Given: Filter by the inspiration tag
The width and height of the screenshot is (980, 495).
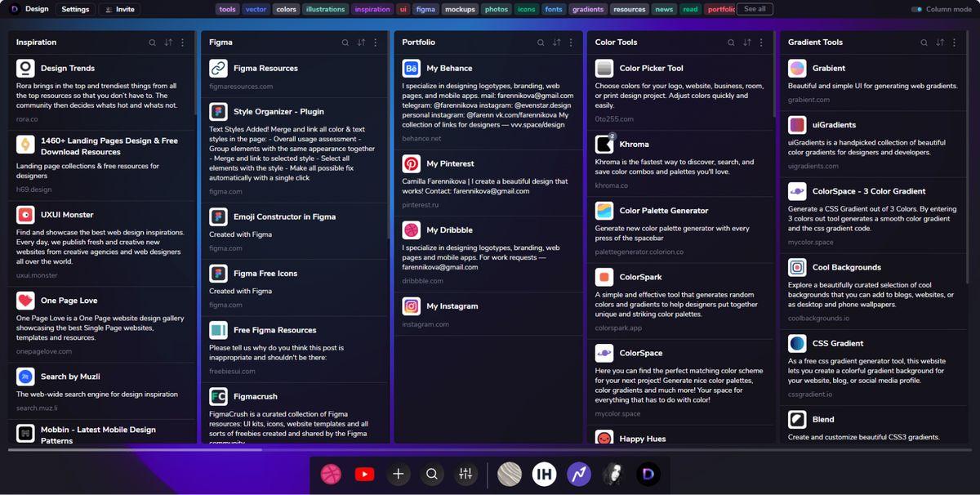Looking at the screenshot, I should pos(372,10).
